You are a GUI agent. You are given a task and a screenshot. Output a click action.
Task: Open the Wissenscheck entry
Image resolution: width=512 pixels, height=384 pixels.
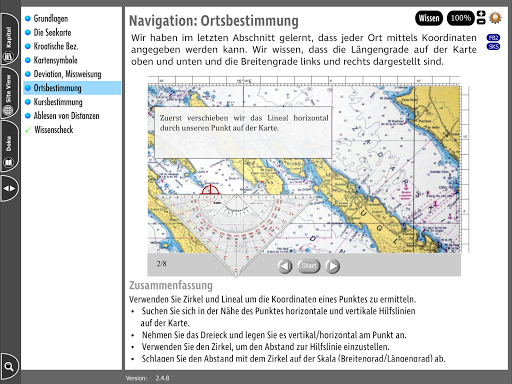pyautogui.click(x=53, y=130)
